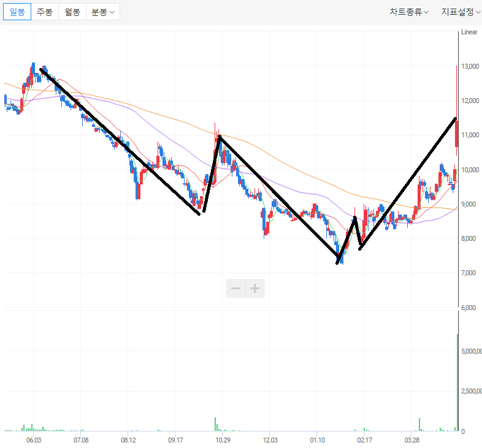Image resolution: width=482 pixels, height=448 pixels.
Task: Switch to the 월봉 monthly chart tab
Action: click(72, 12)
